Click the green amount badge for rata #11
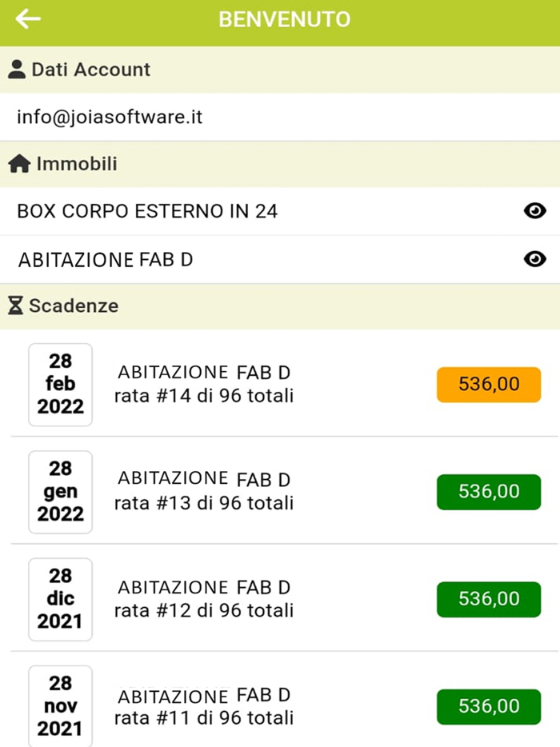The image size is (560, 747). [488, 706]
